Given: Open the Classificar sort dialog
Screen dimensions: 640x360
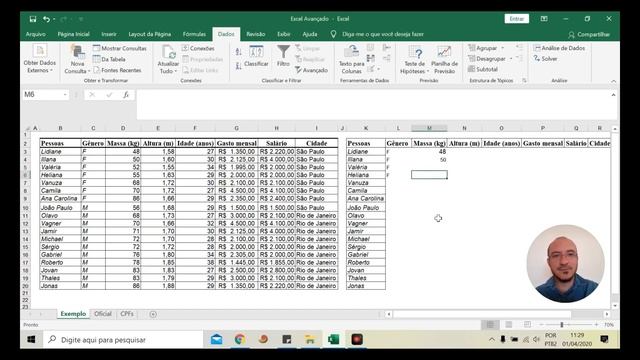Looking at the screenshot, I should (256, 56).
